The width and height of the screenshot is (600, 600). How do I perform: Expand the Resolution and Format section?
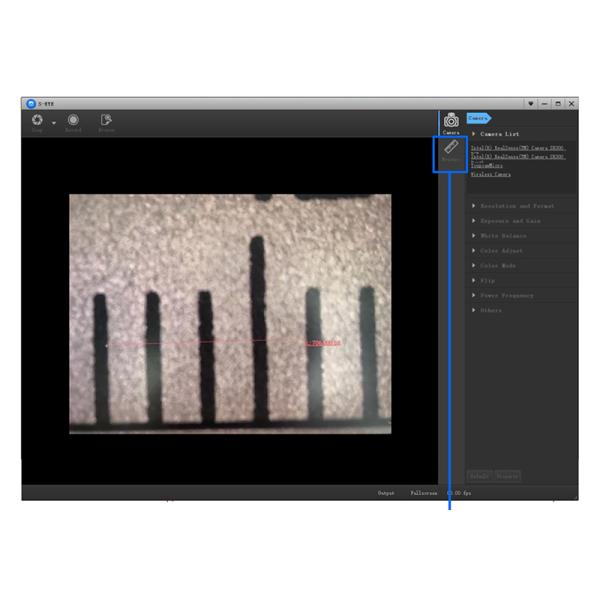pyautogui.click(x=515, y=206)
